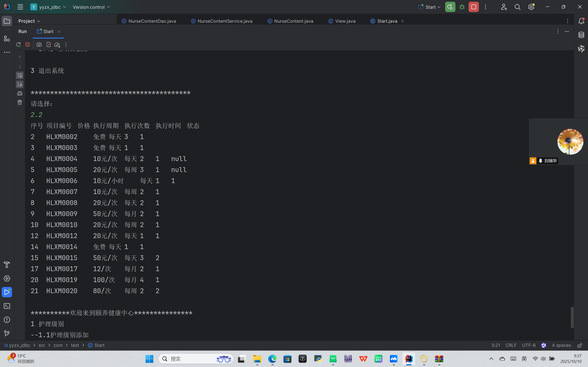
Task: Clear console output with trash icon
Action: coord(20,103)
